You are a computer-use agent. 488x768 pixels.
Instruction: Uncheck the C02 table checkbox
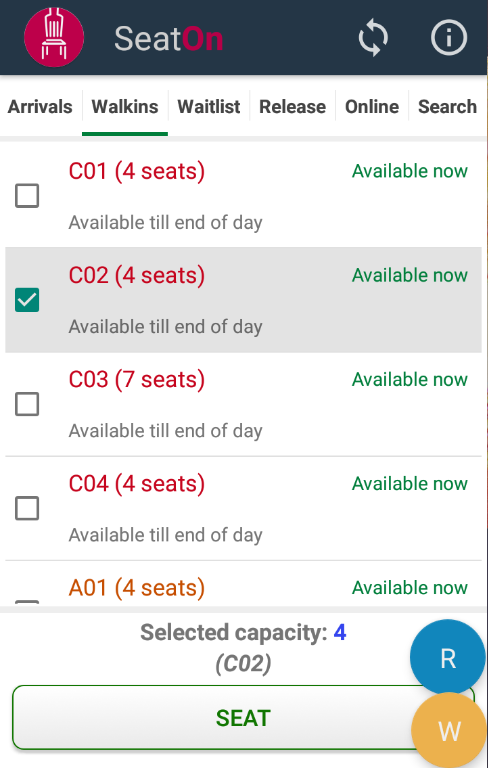[27, 300]
